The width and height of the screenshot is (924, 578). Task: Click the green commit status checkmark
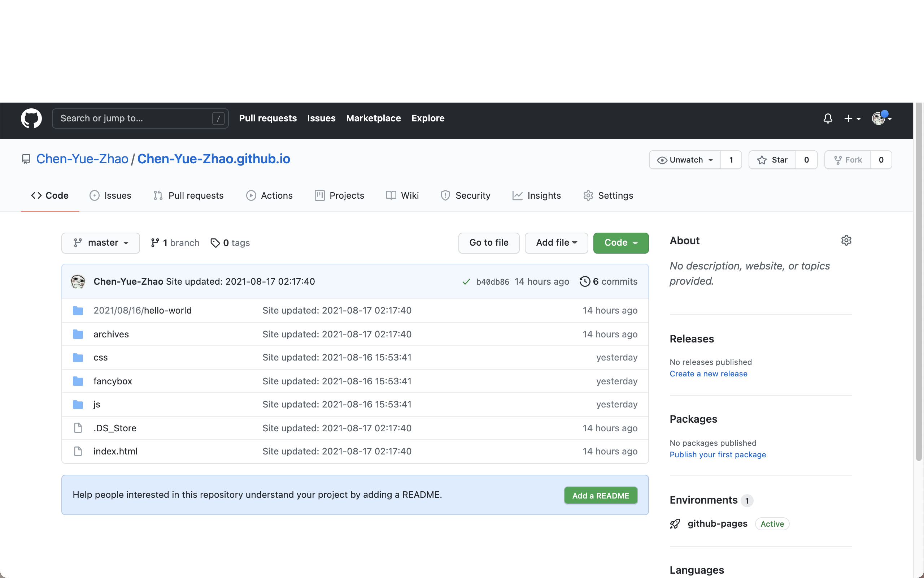coord(466,282)
